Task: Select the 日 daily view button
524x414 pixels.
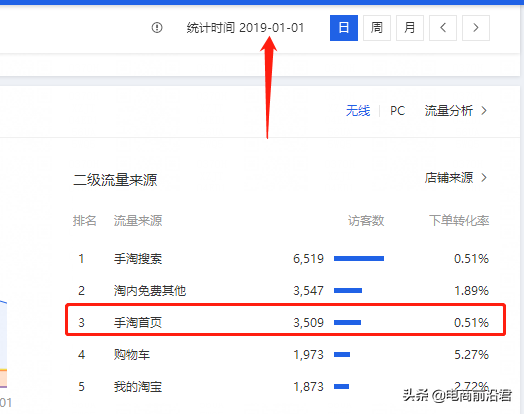Action: (x=344, y=28)
